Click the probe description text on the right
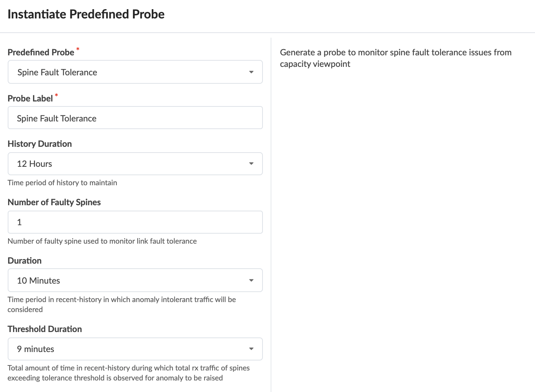The width and height of the screenshot is (535, 392). 395,58
